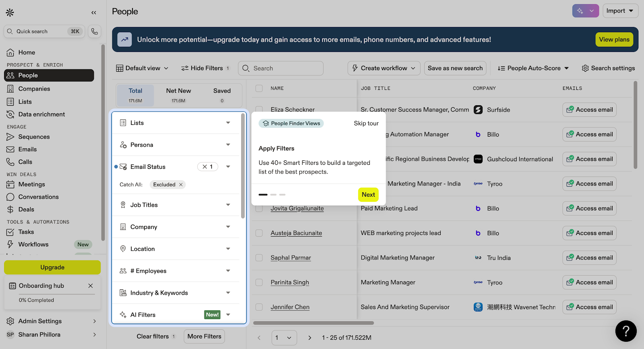Click Surfside company logo
This screenshot has height=349, width=644.
(x=478, y=110)
